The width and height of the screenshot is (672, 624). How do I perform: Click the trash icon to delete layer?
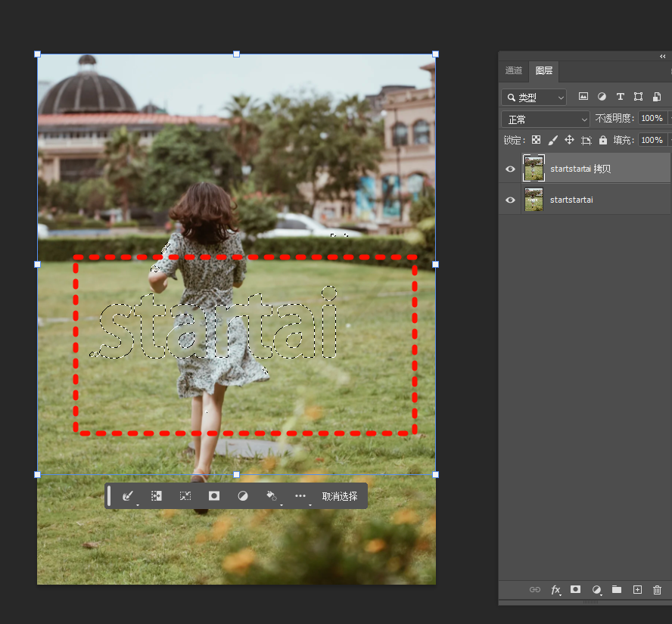tap(657, 589)
